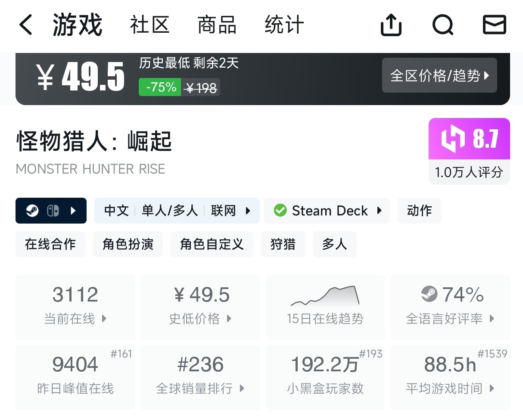Switch to the 社区 tab
Screen dimensions: 523x420
[149, 25]
